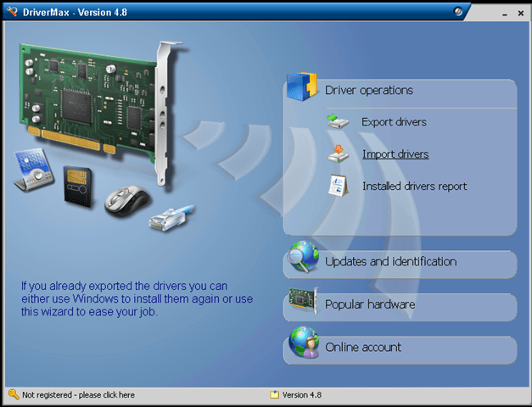Click the DriverMax wrench icon in title bar
The image size is (532, 407).
(10, 11)
